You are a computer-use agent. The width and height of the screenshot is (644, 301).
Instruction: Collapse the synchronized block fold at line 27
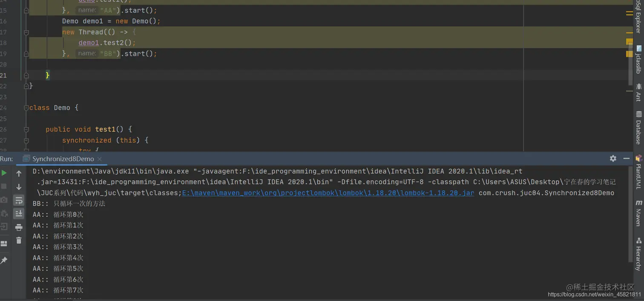(26, 140)
